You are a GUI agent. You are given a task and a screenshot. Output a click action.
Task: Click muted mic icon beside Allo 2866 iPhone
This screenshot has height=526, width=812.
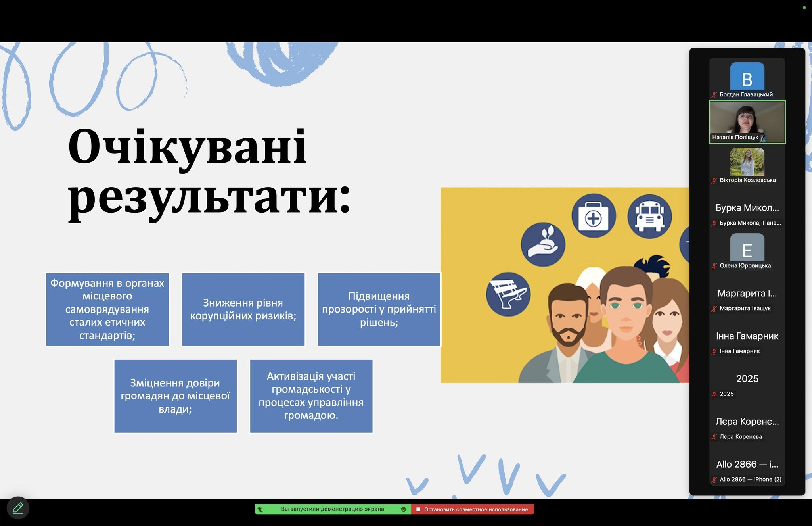click(714, 480)
